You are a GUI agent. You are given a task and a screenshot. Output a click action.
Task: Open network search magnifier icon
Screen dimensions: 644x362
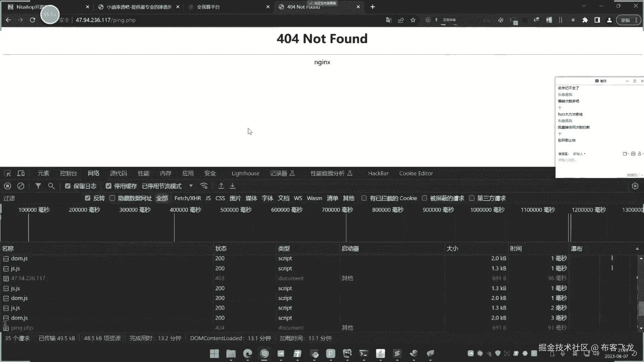tap(51, 186)
